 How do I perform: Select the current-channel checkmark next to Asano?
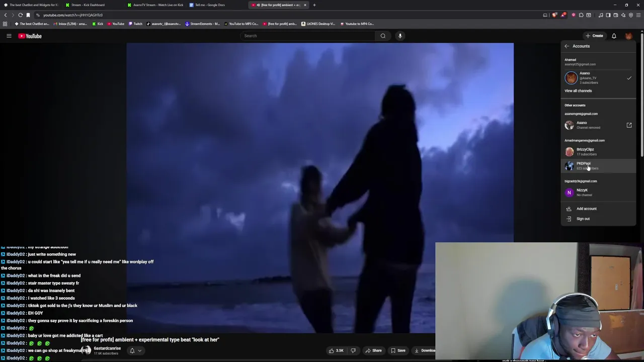pyautogui.click(x=629, y=78)
